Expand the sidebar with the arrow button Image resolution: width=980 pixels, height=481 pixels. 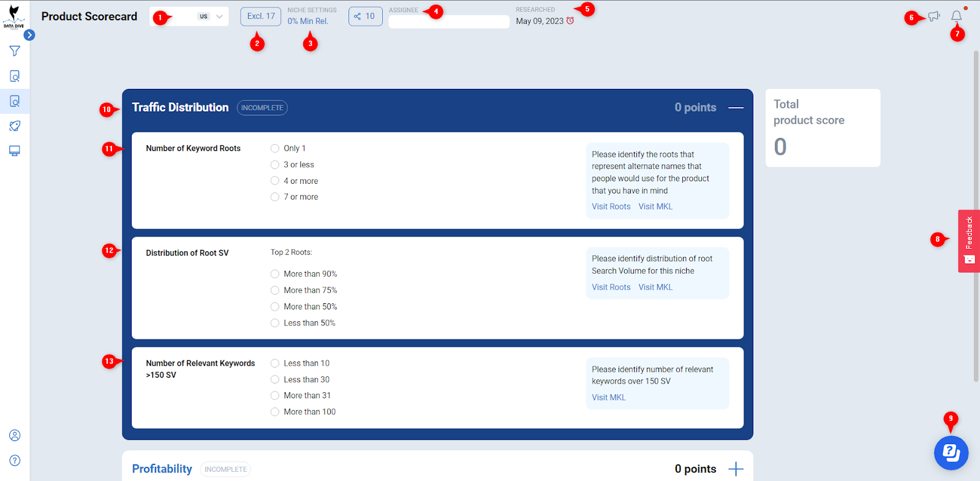click(29, 35)
